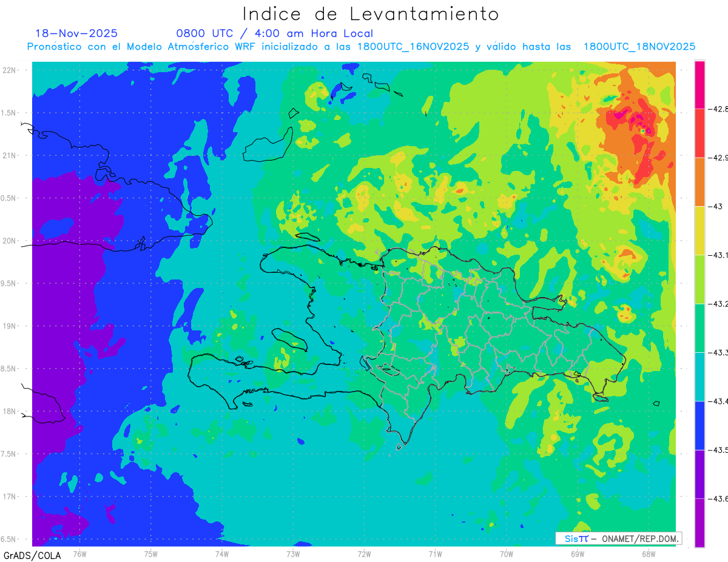Click the -43.6 colorbar value
The image size is (728, 562).
click(718, 498)
